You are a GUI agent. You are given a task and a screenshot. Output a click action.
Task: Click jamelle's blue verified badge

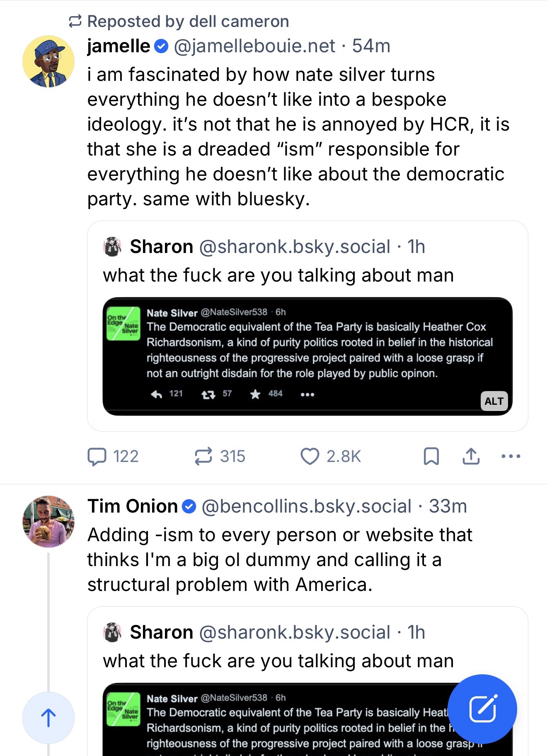point(161,46)
